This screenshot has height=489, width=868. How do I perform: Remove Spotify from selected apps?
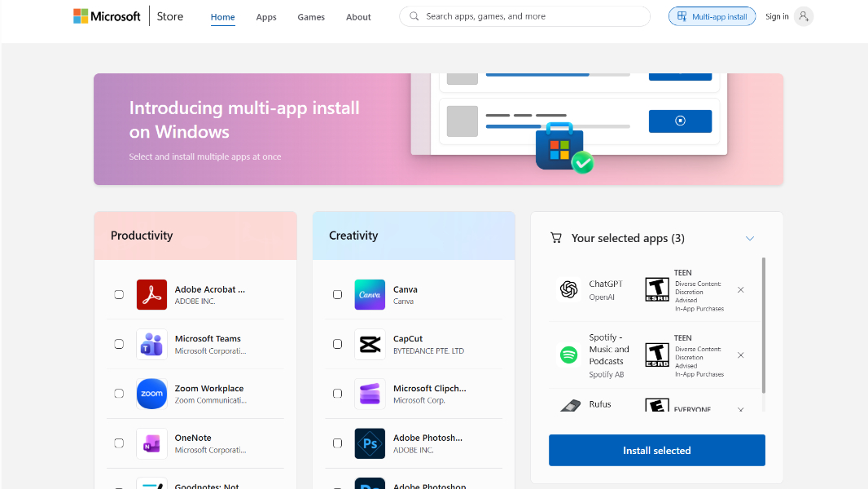tap(741, 355)
